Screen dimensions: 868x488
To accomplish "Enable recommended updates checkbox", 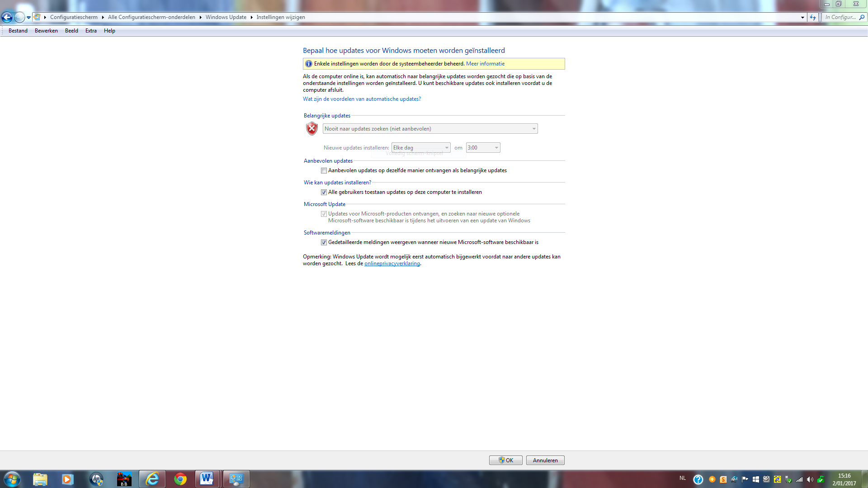I will click(x=324, y=171).
